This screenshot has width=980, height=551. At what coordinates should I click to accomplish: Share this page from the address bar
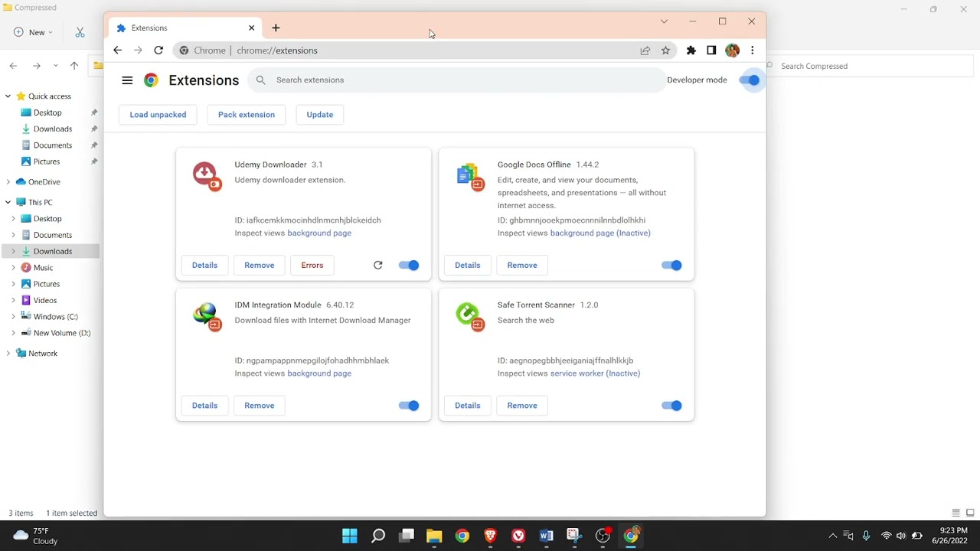click(x=645, y=51)
